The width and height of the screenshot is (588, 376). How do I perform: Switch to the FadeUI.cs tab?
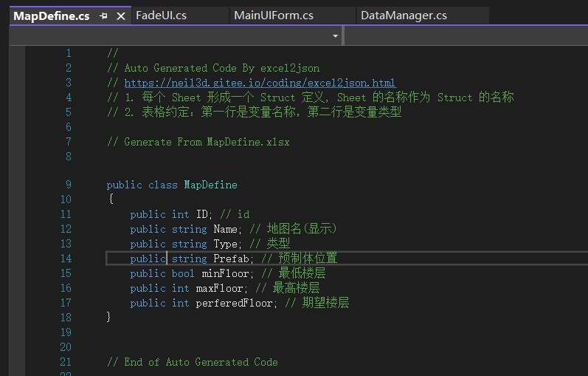pos(161,16)
